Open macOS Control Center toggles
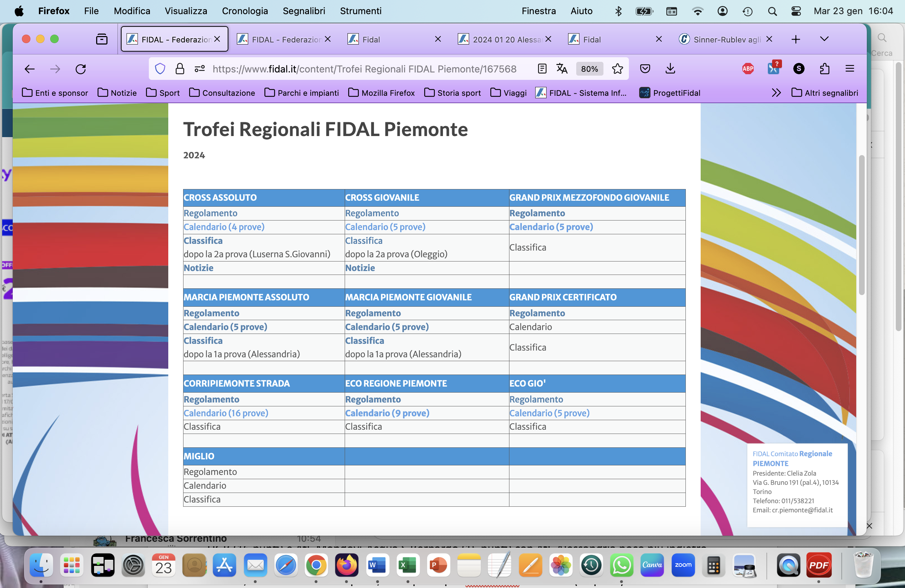The image size is (905, 588). (x=796, y=11)
